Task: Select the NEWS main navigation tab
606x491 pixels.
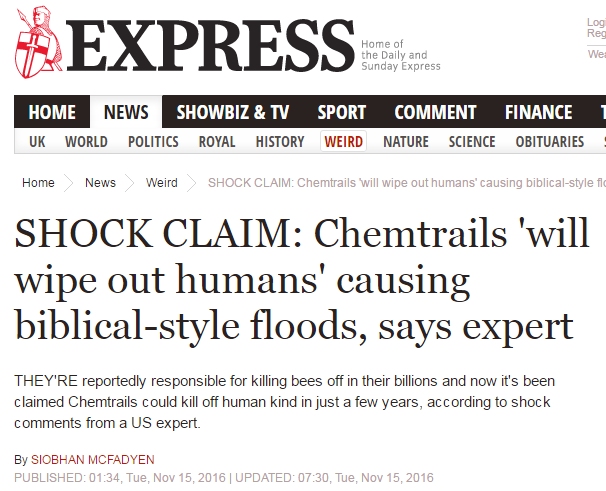Action: [126, 112]
